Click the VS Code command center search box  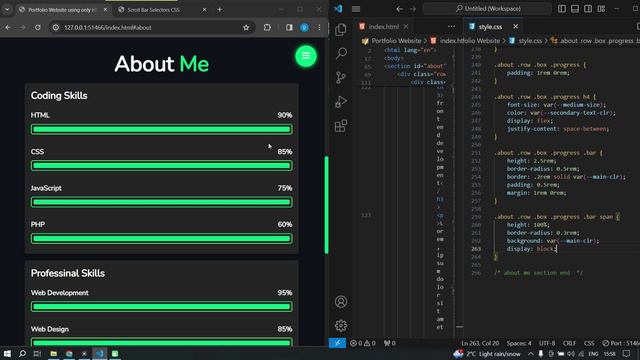487,9
